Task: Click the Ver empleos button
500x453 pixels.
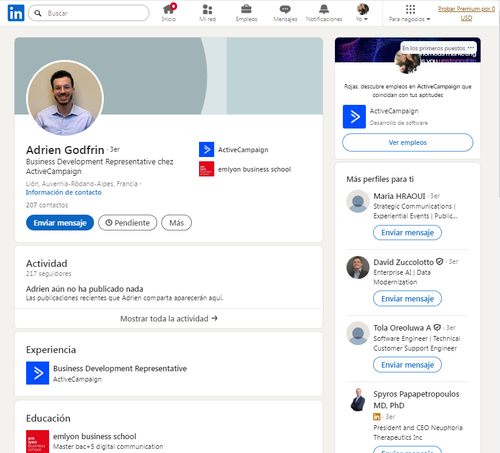Action: click(x=408, y=143)
